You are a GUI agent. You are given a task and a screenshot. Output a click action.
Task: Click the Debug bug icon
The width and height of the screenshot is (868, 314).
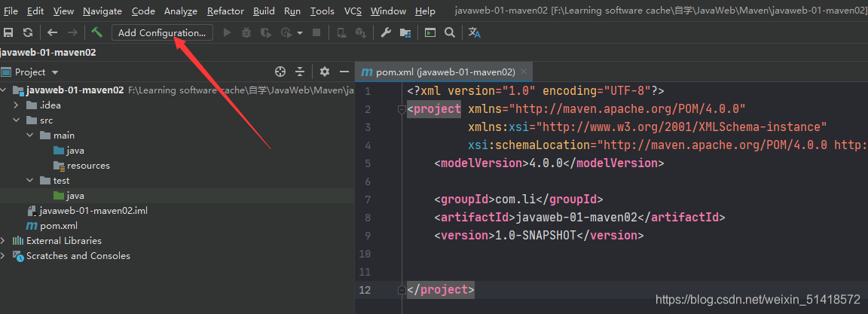coord(246,32)
